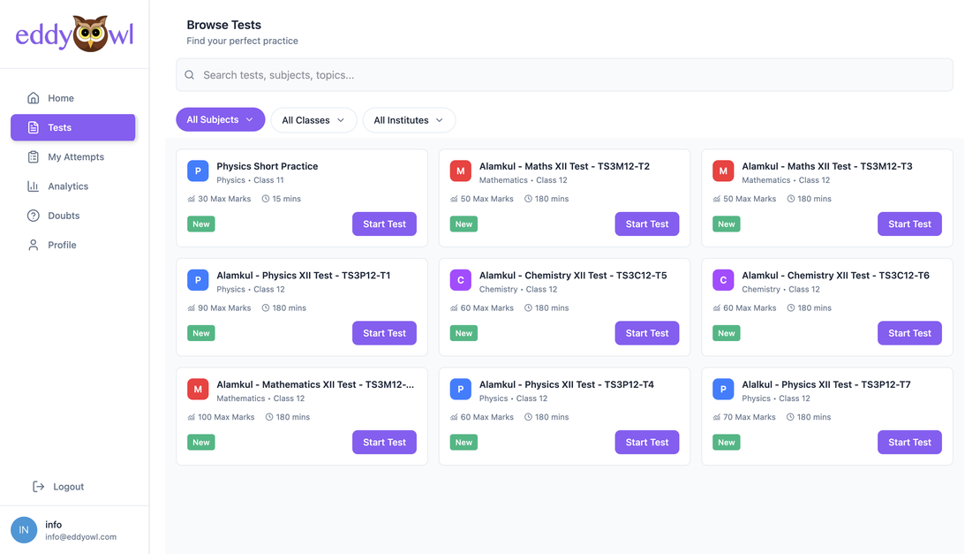The image size is (980, 554).
Task: Select the Profile icon in the sidebar
Action: click(31, 245)
